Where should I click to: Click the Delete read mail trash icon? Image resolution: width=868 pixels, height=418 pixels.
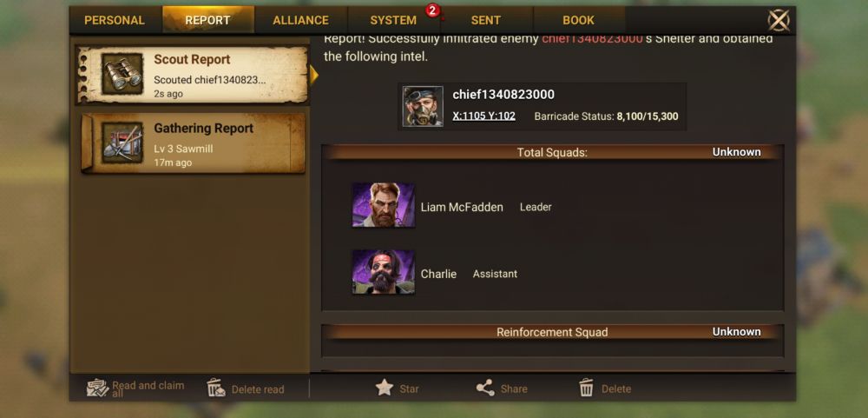(216, 388)
